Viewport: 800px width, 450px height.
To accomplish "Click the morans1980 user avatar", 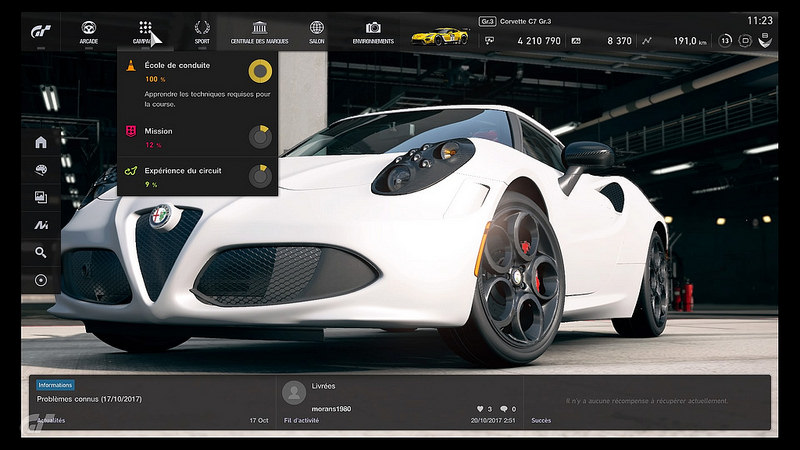I will pos(294,392).
